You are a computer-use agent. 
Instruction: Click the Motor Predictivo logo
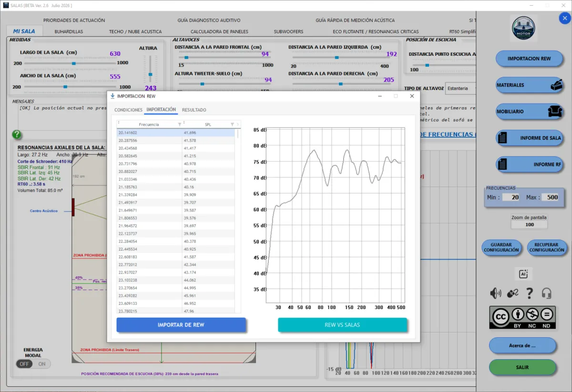(x=523, y=28)
